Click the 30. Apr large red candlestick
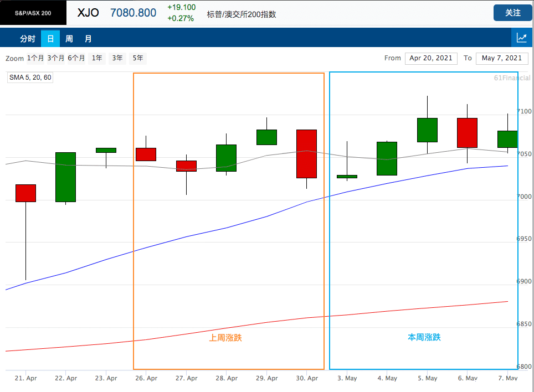 click(306, 154)
